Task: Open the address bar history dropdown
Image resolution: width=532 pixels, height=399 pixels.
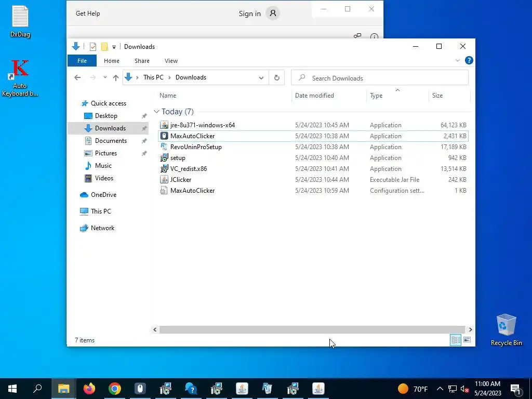Action: 261,78
